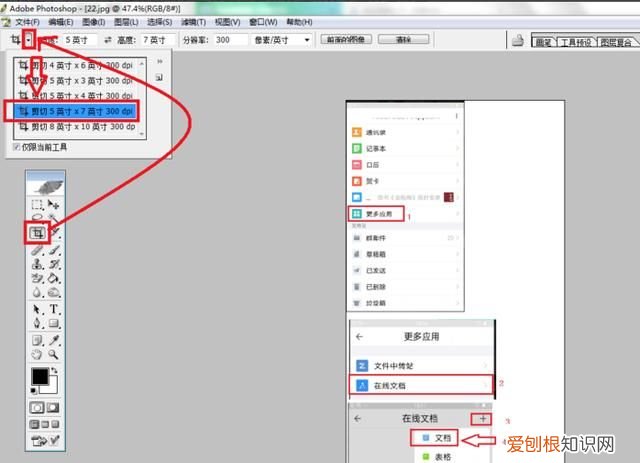Viewport: 640px width, 463px height.
Task: Select the Zoom magnifier tool
Action: [54, 354]
